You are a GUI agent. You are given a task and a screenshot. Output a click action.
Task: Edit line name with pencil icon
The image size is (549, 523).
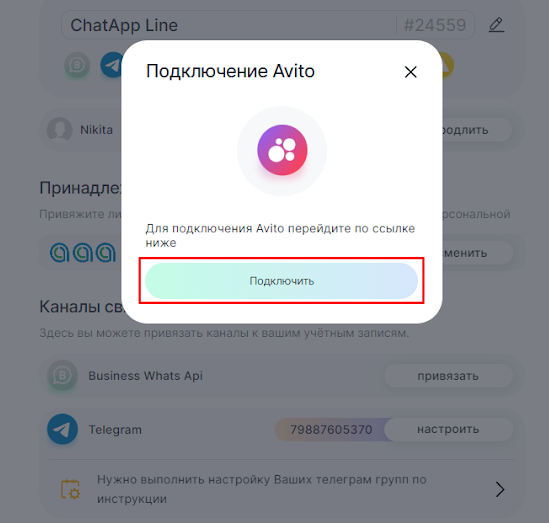coord(496,25)
